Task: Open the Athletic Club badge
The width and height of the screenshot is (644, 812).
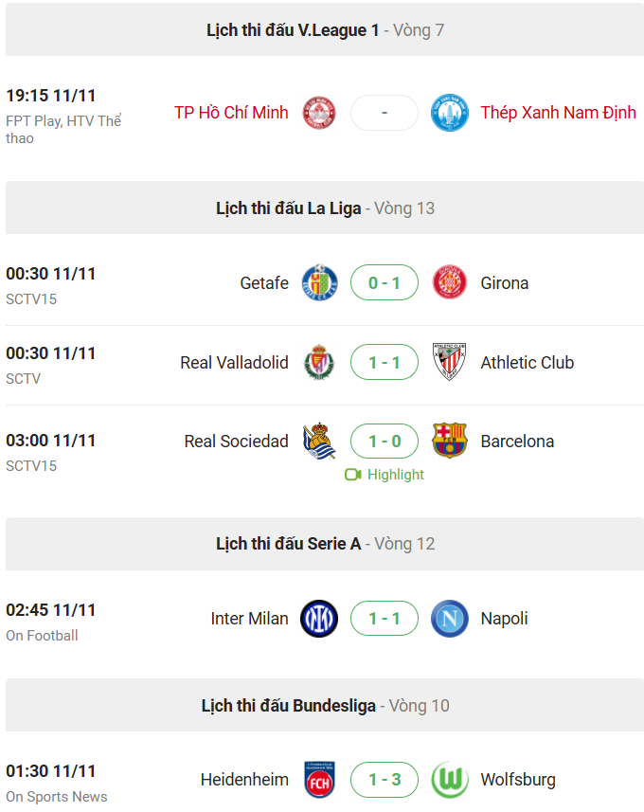Action: pyautogui.click(x=449, y=362)
